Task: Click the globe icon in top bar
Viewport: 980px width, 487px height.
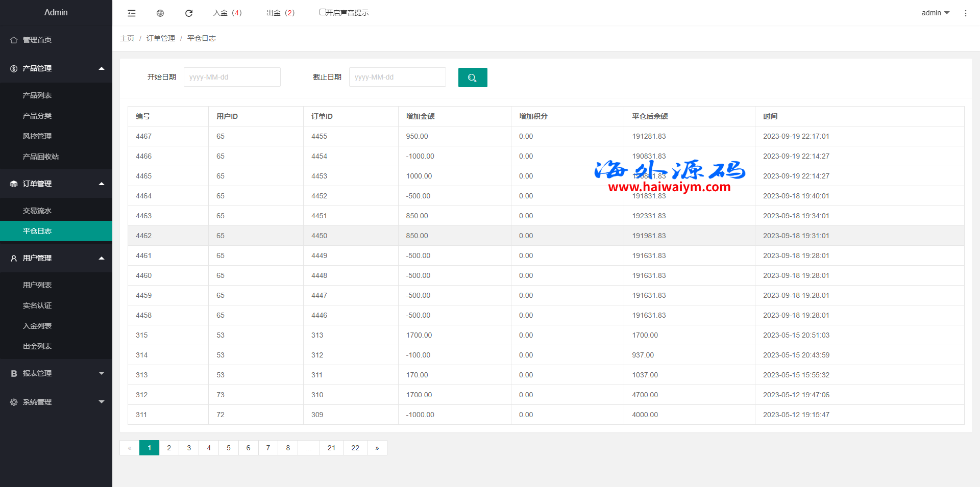Action: tap(160, 13)
